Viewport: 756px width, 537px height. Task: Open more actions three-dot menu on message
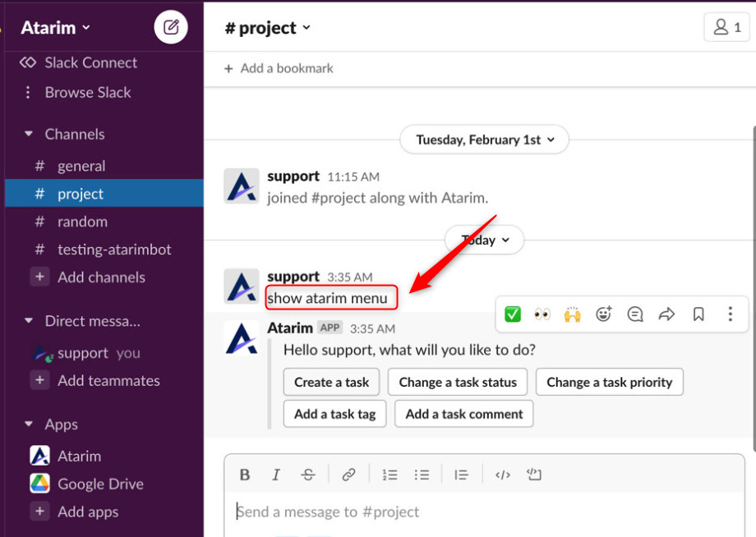coord(730,314)
